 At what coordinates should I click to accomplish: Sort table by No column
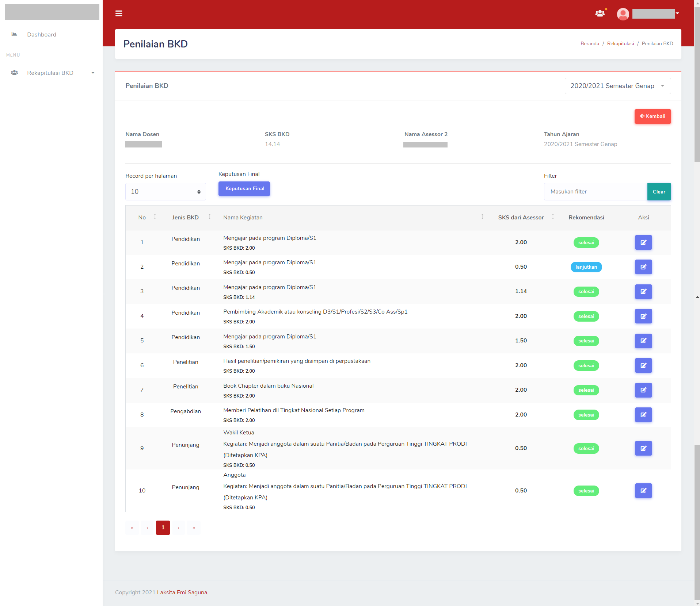155,217
